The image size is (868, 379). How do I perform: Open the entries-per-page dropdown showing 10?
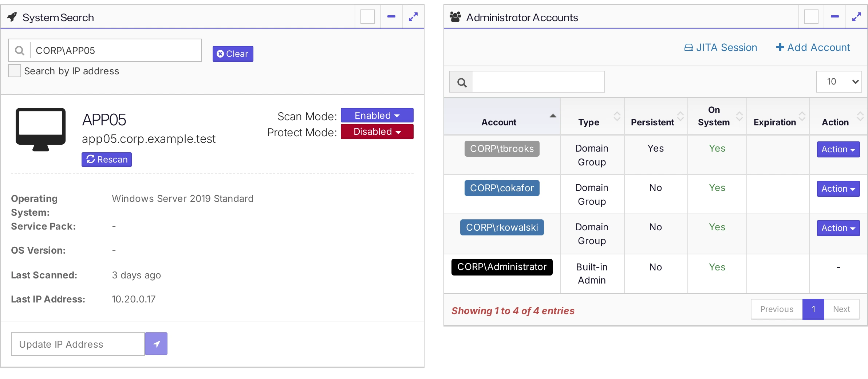(x=839, y=82)
